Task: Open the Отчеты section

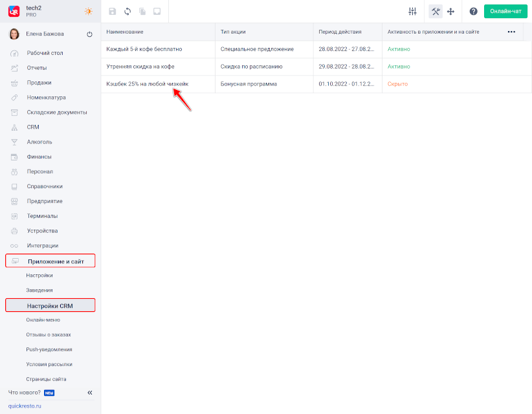Action: point(37,68)
